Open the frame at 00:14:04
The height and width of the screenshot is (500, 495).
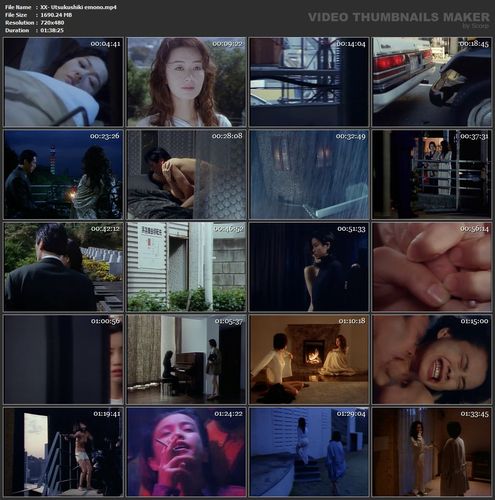(x=309, y=82)
